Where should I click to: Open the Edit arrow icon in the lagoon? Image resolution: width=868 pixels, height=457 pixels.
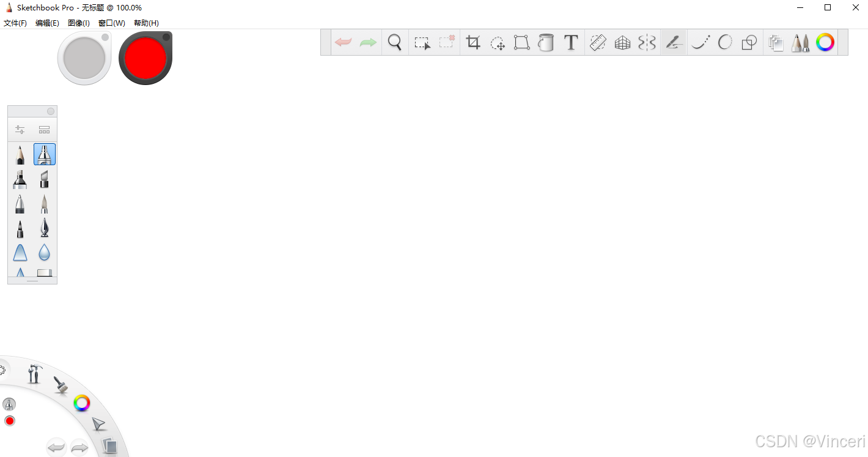[98, 424]
